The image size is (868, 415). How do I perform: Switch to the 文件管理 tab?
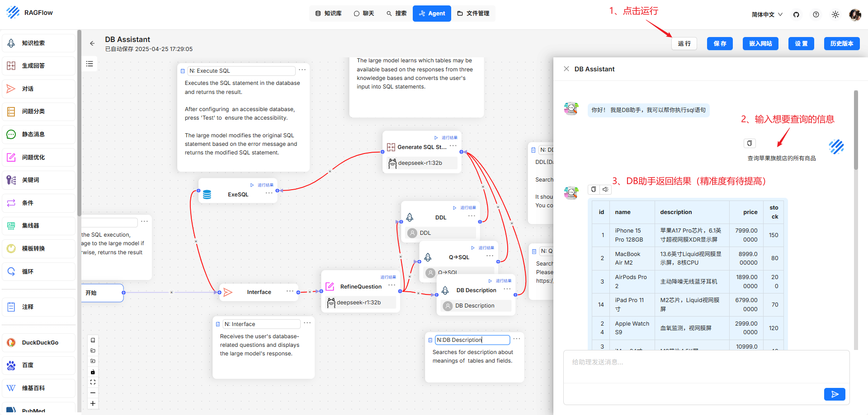coord(473,13)
